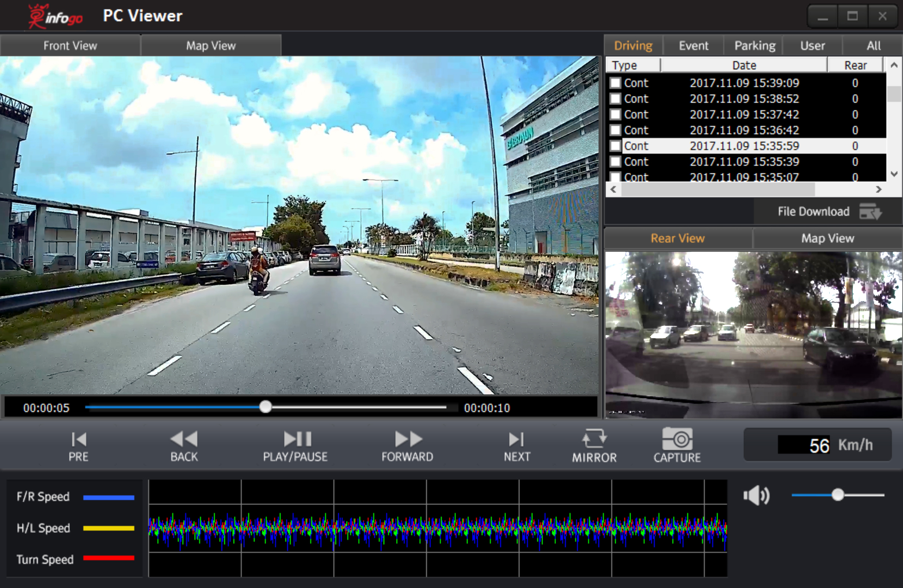Viewport: 903px width, 588px height.
Task: Click the front camera video view
Action: tap(299, 225)
